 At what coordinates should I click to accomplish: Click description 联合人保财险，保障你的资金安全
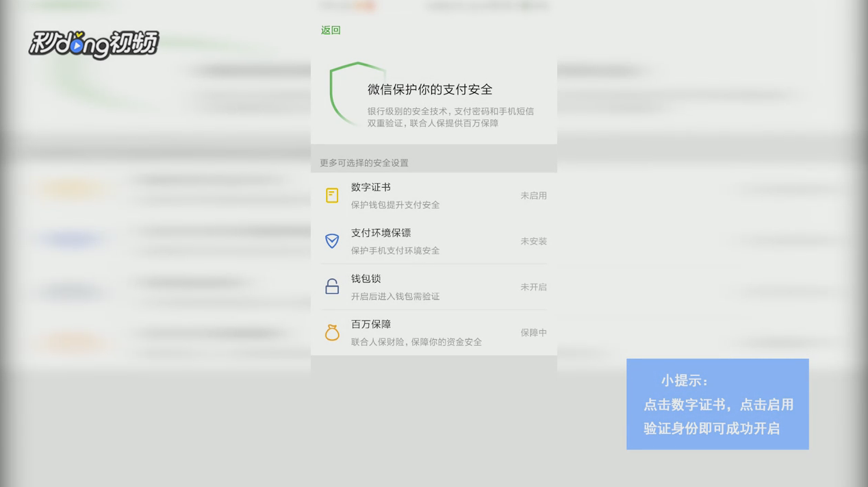pyautogui.click(x=416, y=342)
